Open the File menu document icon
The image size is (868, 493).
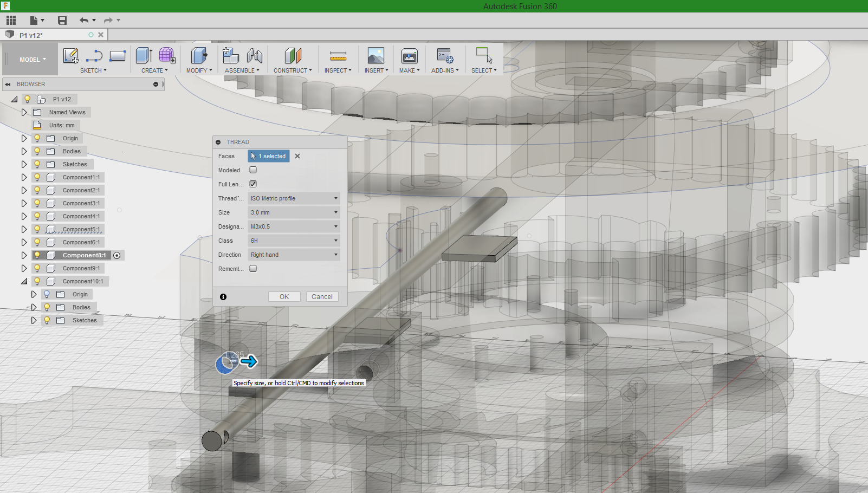click(34, 21)
